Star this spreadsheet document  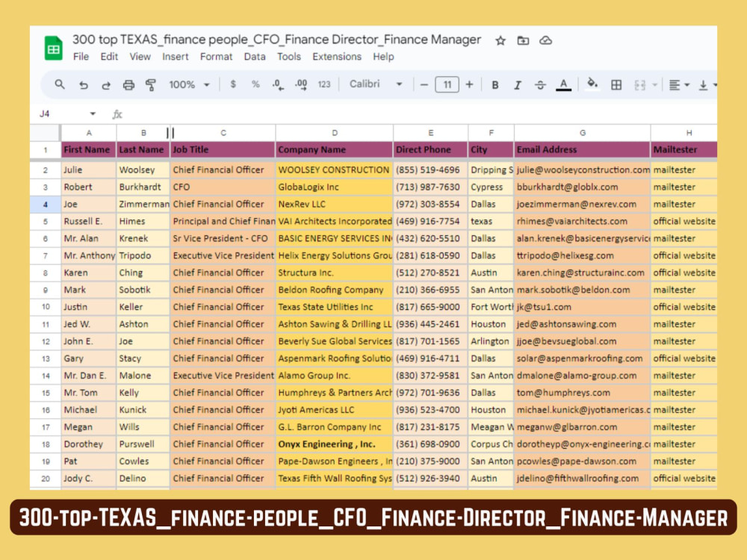click(500, 41)
